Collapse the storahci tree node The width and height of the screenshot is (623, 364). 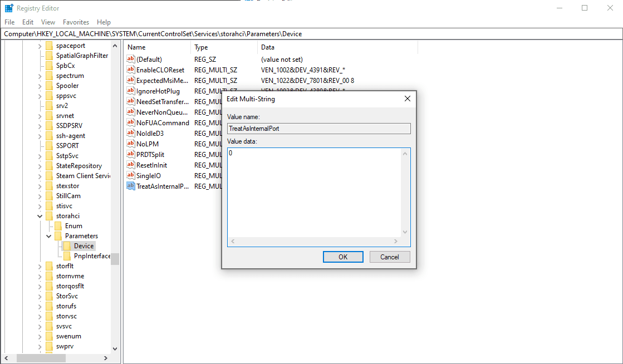(40, 216)
